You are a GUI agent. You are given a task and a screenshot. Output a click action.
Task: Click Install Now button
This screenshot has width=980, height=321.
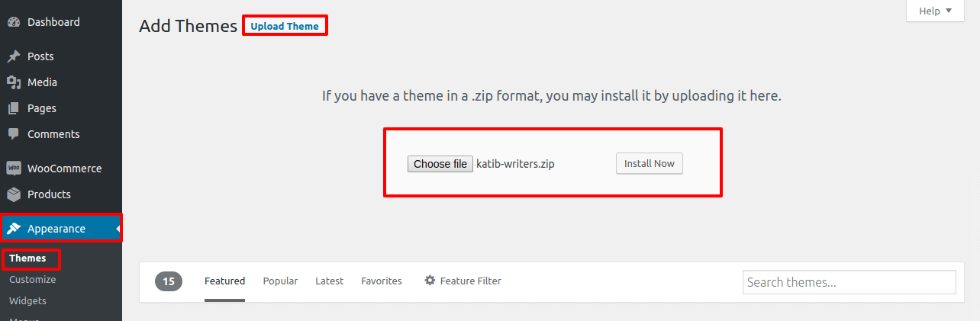pyautogui.click(x=650, y=164)
